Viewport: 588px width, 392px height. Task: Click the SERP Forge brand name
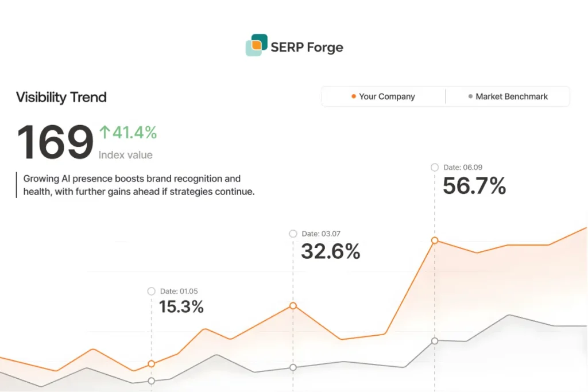(307, 47)
